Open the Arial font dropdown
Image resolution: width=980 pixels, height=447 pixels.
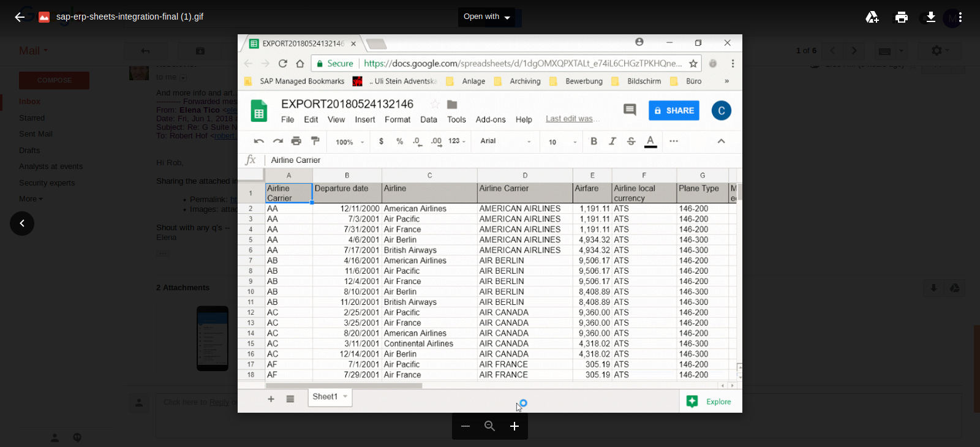click(x=505, y=141)
